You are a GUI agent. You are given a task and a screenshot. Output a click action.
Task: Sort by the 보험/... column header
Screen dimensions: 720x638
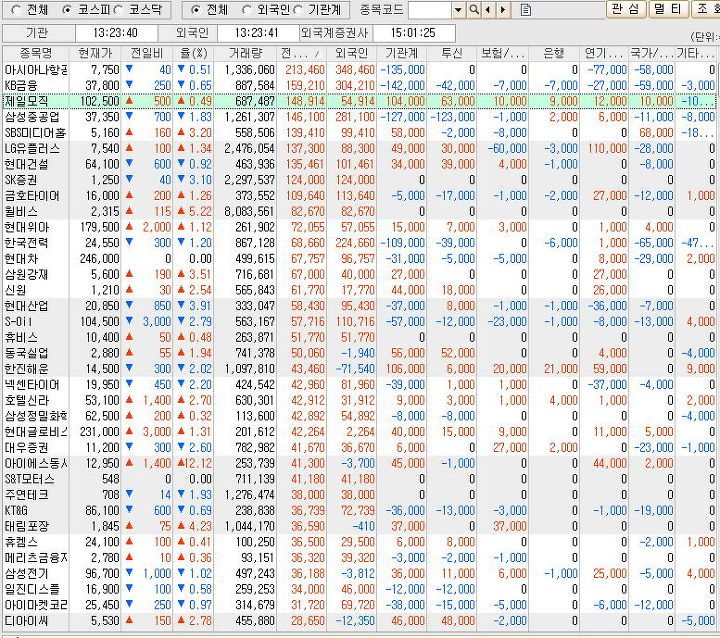click(502, 53)
